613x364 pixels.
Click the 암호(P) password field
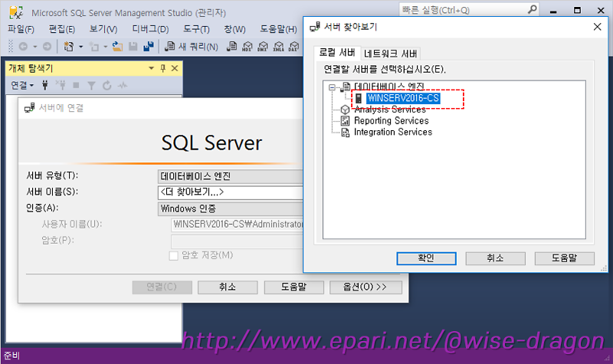click(x=237, y=241)
